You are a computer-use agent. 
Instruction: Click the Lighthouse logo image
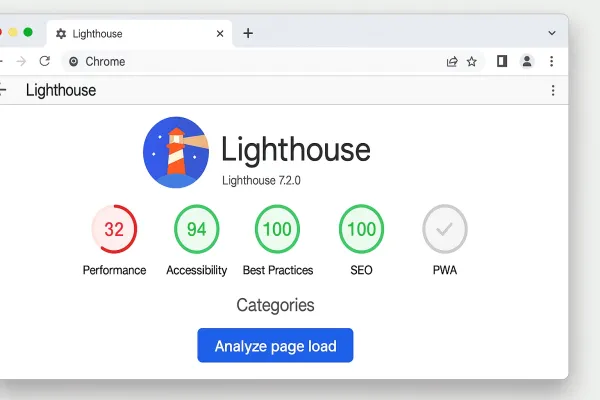[x=176, y=152]
